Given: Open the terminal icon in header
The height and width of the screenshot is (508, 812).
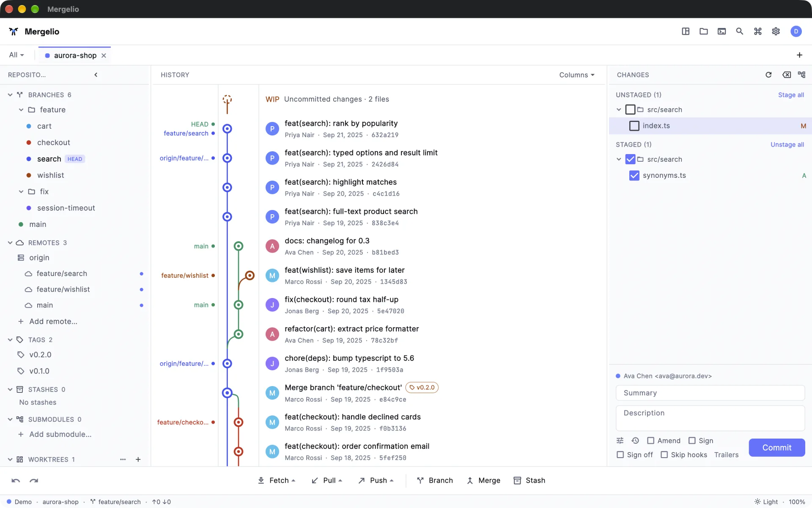Looking at the screenshot, I should [x=722, y=31].
